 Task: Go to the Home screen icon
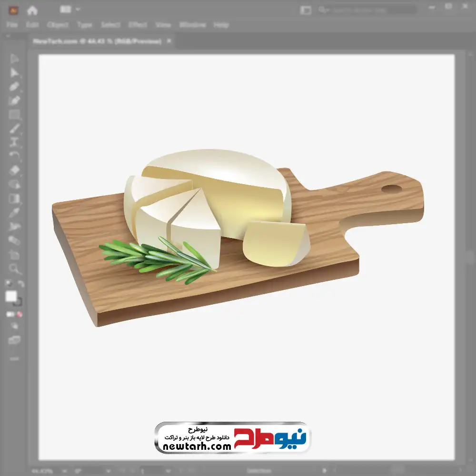coord(32,10)
